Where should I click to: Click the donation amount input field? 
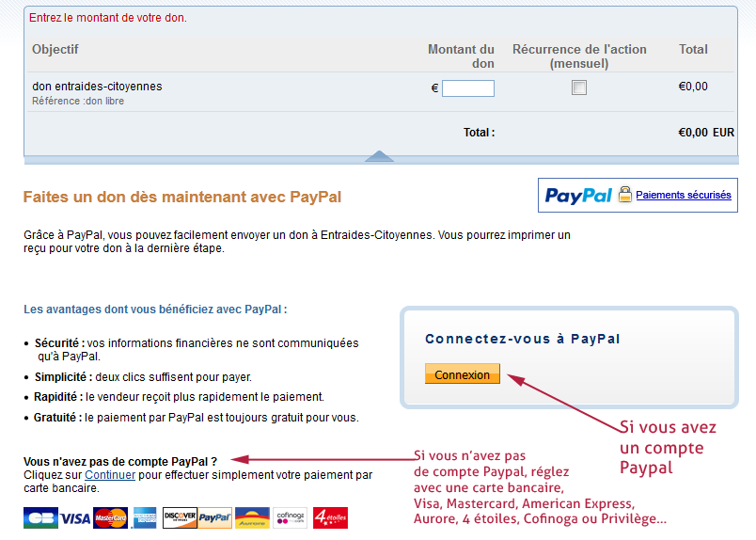pyautogui.click(x=468, y=88)
